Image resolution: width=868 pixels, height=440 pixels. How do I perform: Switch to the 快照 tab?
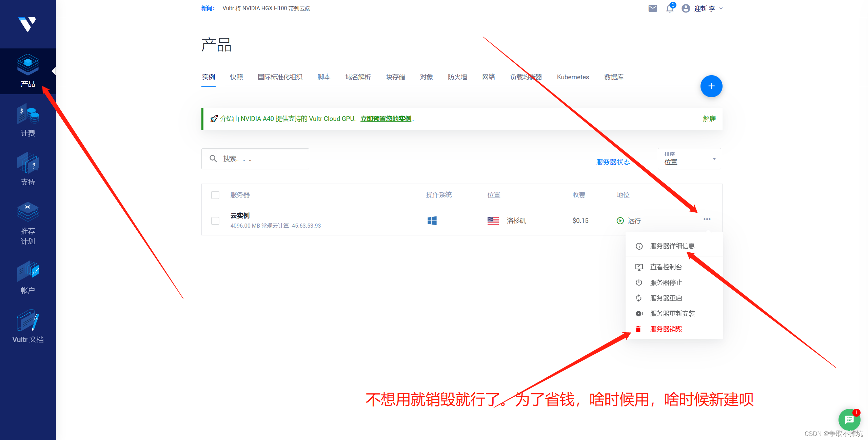236,77
